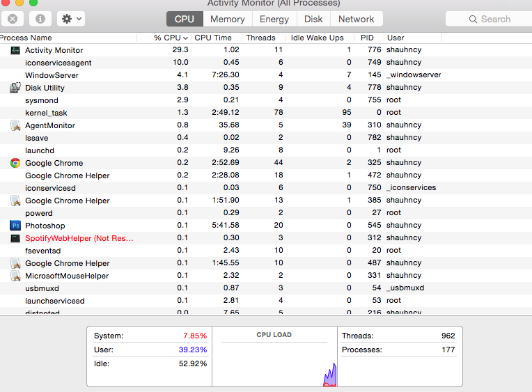This screenshot has width=532, height=392.
Task: Click the _usbmuxd user cell
Action: click(405, 288)
